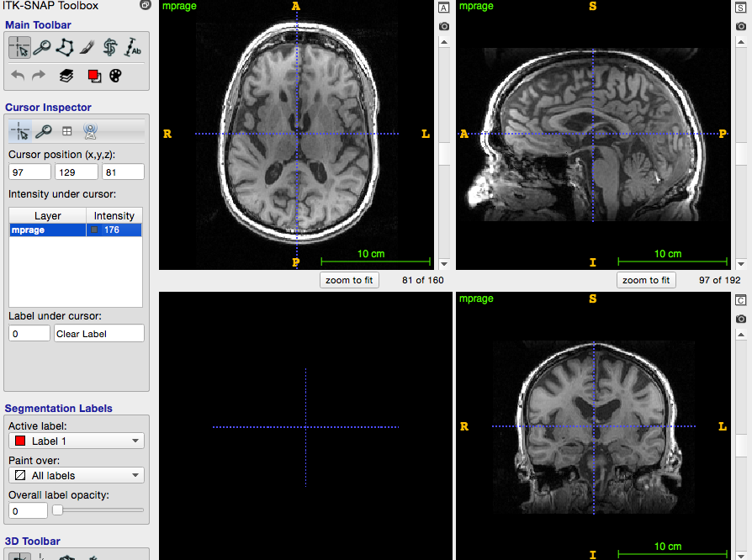Click the label under cursor number field
The width and height of the screenshot is (752, 560).
(29, 333)
